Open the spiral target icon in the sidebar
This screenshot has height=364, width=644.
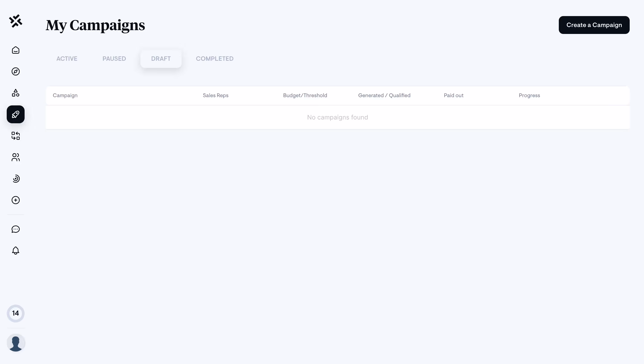[15, 179]
